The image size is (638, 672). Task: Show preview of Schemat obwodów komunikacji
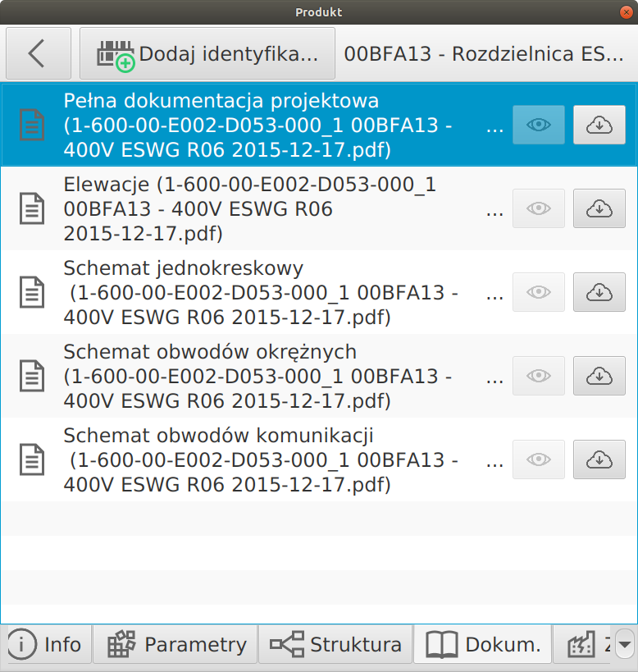point(538,459)
